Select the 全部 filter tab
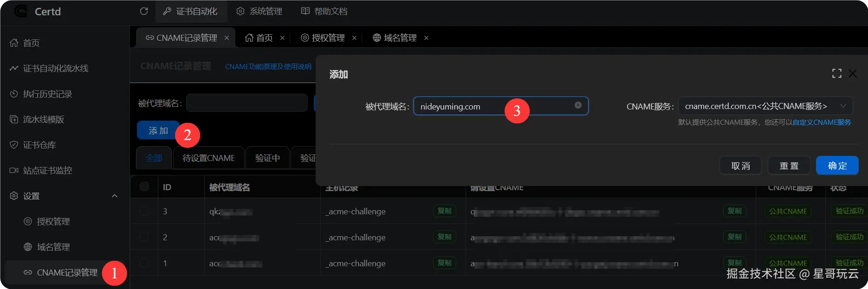Screen dimensions: 868x289 pyautogui.click(x=154, y=158)
